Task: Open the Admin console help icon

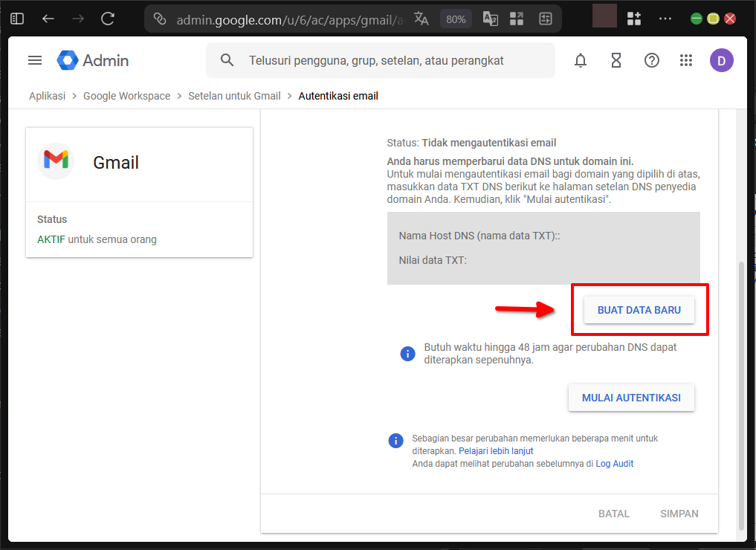Action: point(652,60)
